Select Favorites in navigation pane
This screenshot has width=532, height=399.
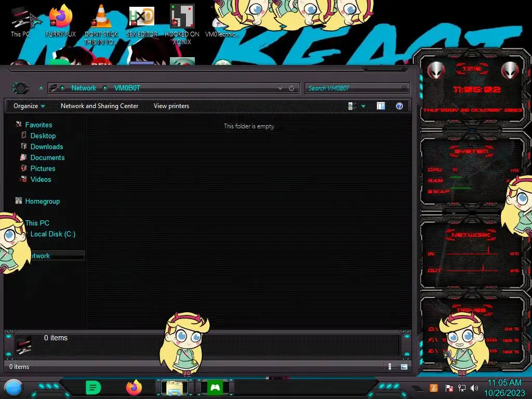point(38,125)
